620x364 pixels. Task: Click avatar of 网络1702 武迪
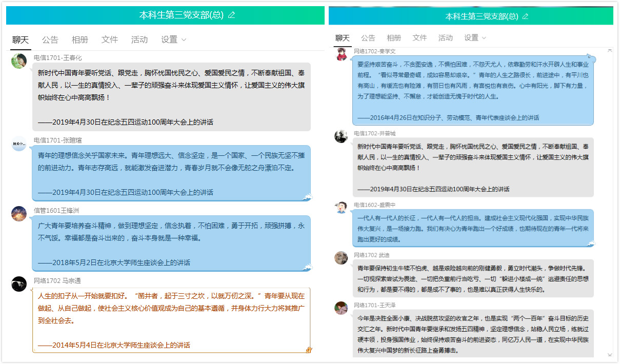click(341, 258)
